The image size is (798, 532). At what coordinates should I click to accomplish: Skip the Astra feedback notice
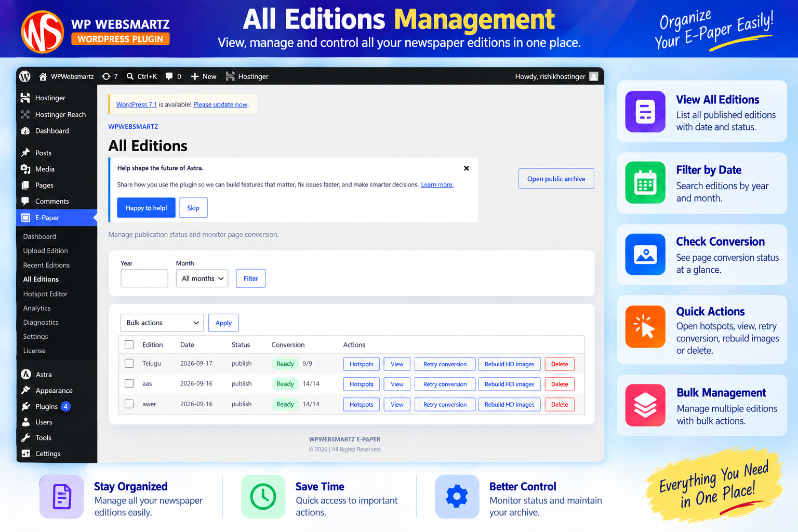click(193, 208)
